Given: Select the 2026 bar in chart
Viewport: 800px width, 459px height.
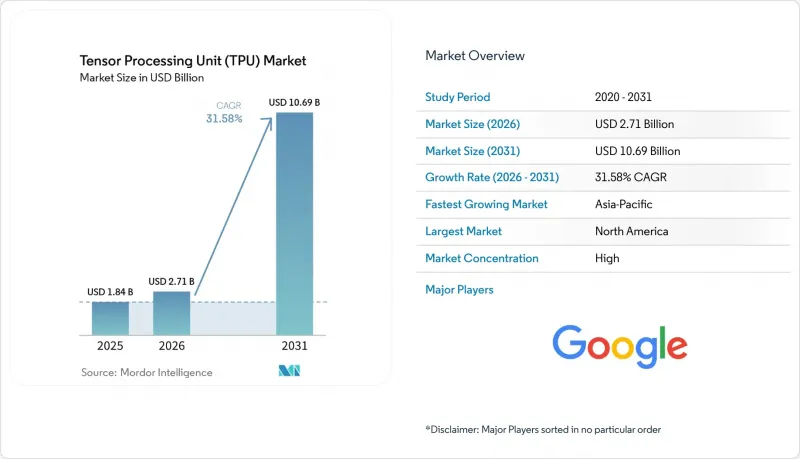Looking at the screenshot, I should tap(171, 313).
